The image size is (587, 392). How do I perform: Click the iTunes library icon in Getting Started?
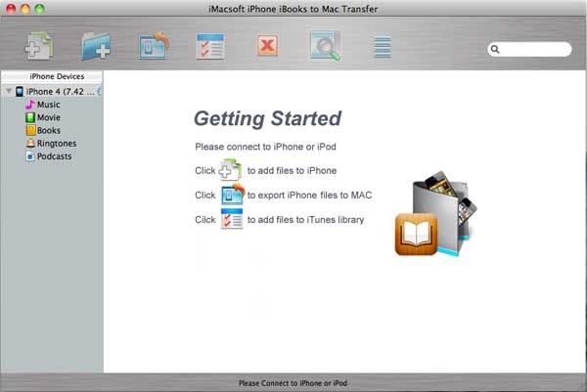[232, 218]
